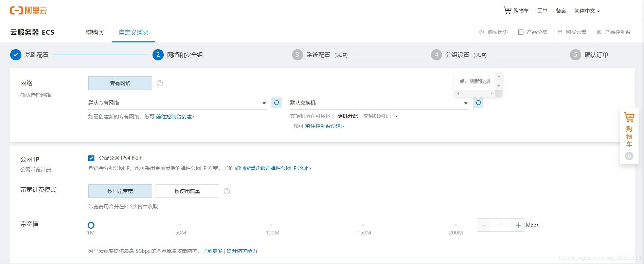Open 备案 in top navigation
Image resolution: width=644 pixels, height=264 pixels.
coord(561,11)
